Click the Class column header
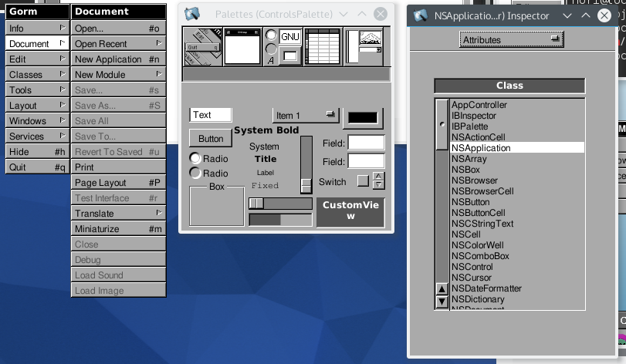Screen dimensions: 626x364 [509, 86]
